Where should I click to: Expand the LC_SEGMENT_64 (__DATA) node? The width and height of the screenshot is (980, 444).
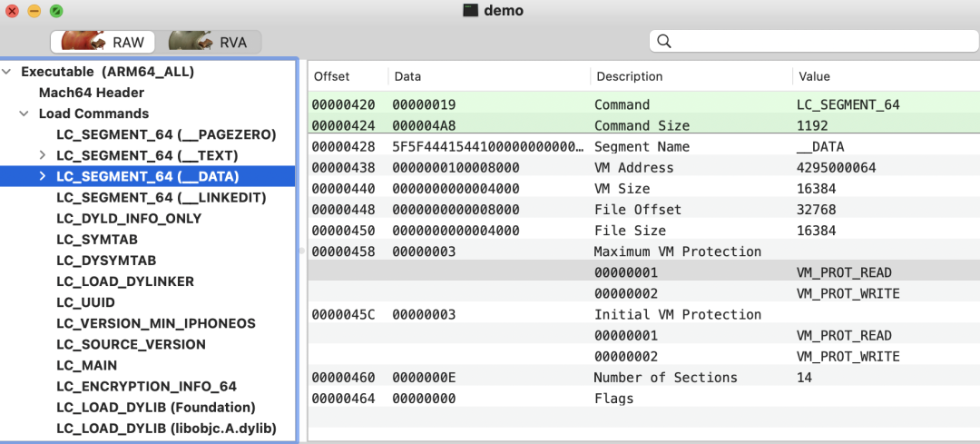coord(42,176)
